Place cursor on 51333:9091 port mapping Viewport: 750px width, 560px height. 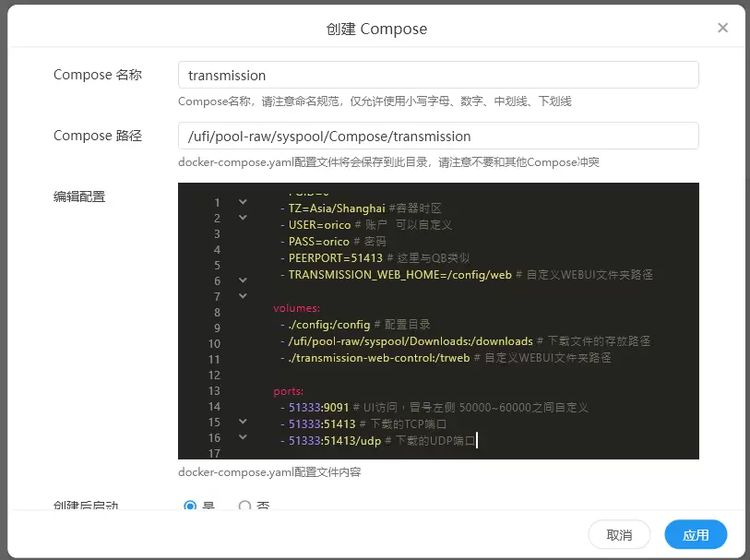point(318,407)
